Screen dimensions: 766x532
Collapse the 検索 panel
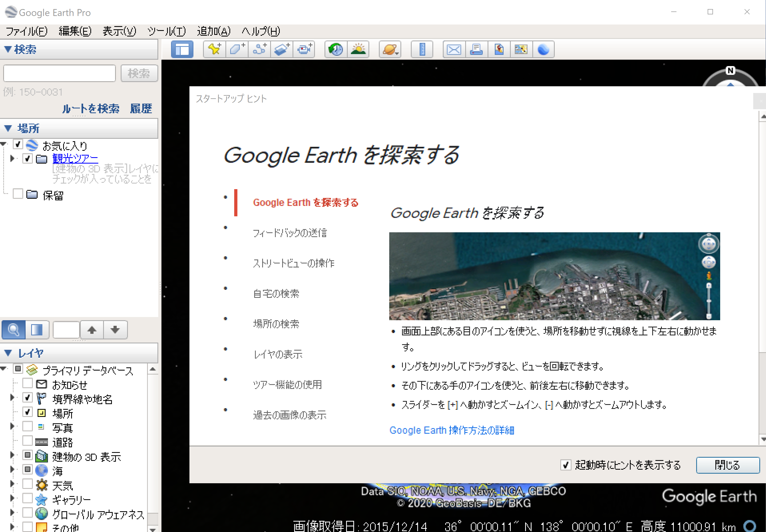(x=8, y=49)
